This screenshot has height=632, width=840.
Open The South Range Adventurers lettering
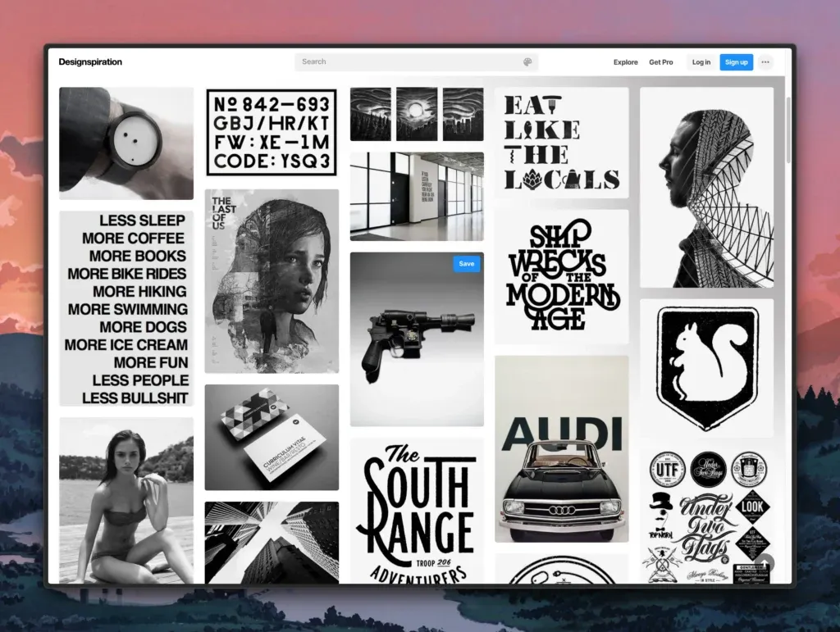417,511
